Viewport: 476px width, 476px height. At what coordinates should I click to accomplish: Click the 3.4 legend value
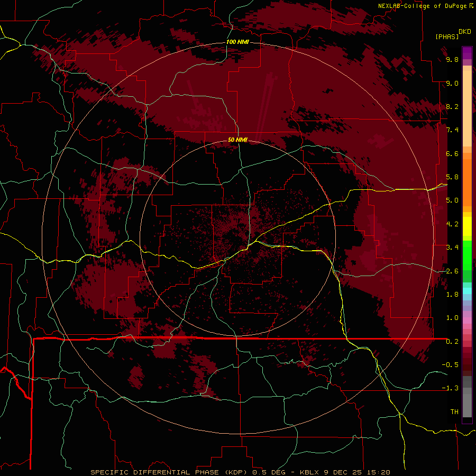coord(452,248)
